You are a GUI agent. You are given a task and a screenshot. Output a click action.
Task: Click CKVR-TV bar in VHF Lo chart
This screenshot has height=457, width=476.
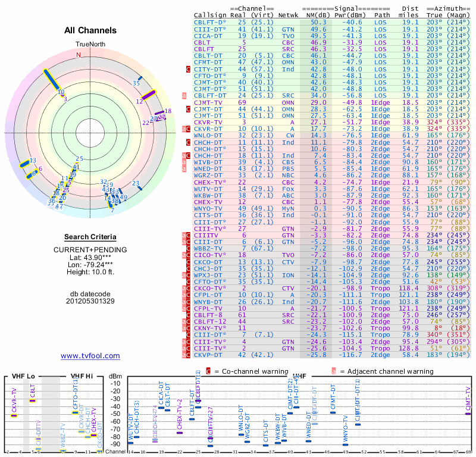click(x=14, y=415)
